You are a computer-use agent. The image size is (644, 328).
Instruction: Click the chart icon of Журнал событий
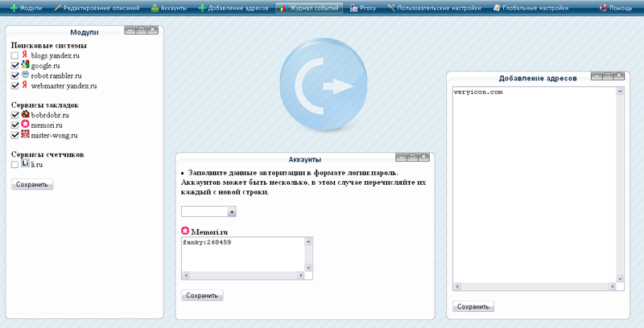283,8
